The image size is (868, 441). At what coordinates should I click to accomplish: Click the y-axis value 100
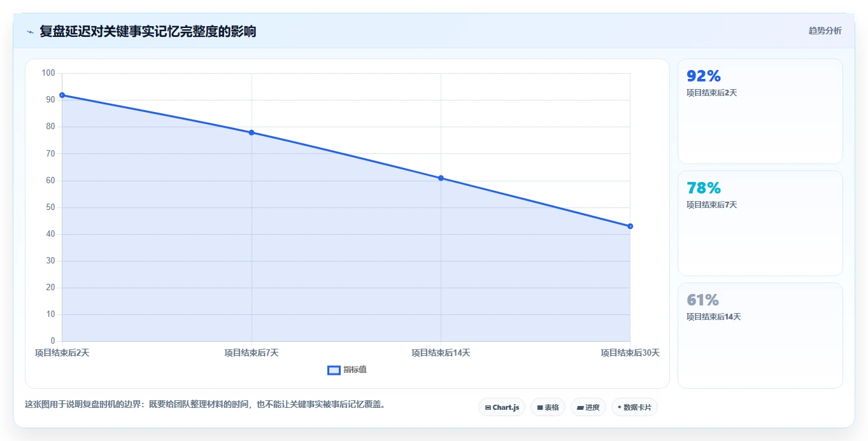(x=48, y=73)
